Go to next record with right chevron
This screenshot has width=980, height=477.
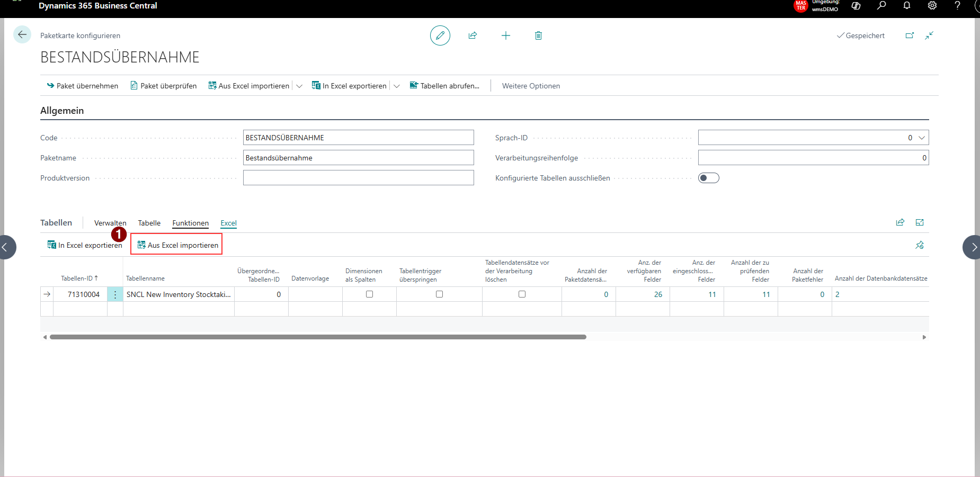pyautogui.click(x=973, y=247)
